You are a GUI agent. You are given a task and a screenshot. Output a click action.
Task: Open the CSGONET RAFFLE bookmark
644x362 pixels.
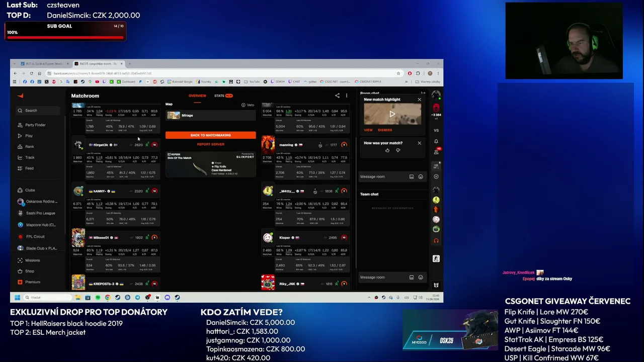pos(368,81)
